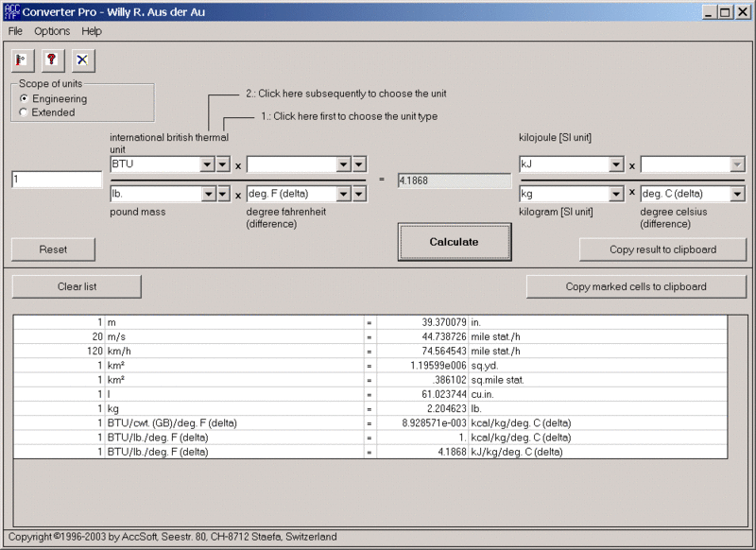Select the Extended scope radio button
This screenshot has width=756, height=550.
point(24,112)
